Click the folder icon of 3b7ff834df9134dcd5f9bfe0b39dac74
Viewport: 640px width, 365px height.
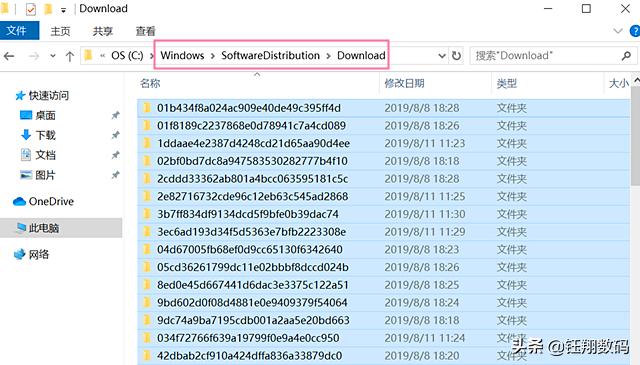(147, 214)
